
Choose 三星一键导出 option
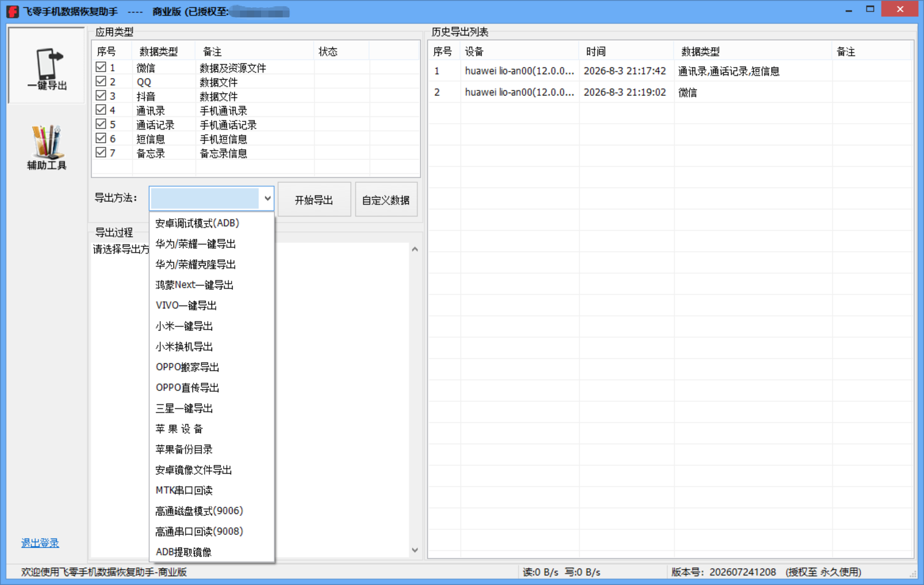tap(211, 408)
